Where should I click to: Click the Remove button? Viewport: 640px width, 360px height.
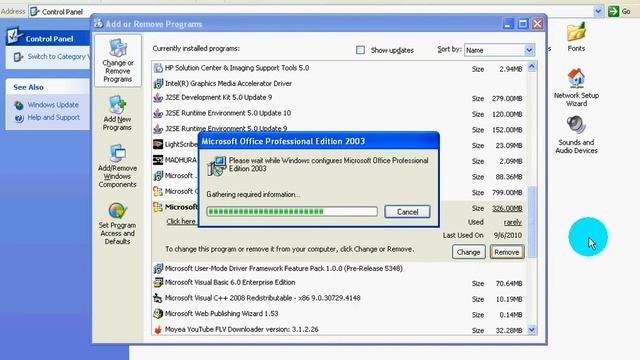pos(507,252)
